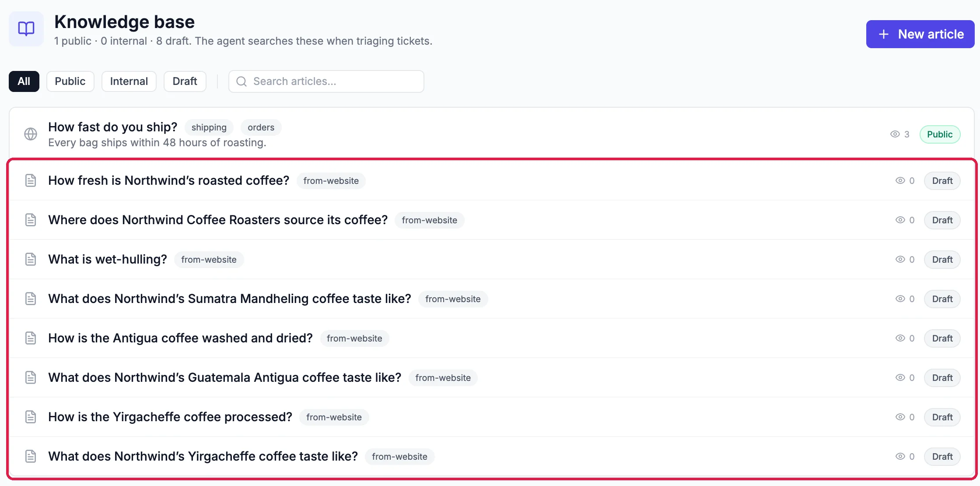Screen dimensions: 980x486
Task: Click the Knowledge base book icon
Action: (26, 29)
